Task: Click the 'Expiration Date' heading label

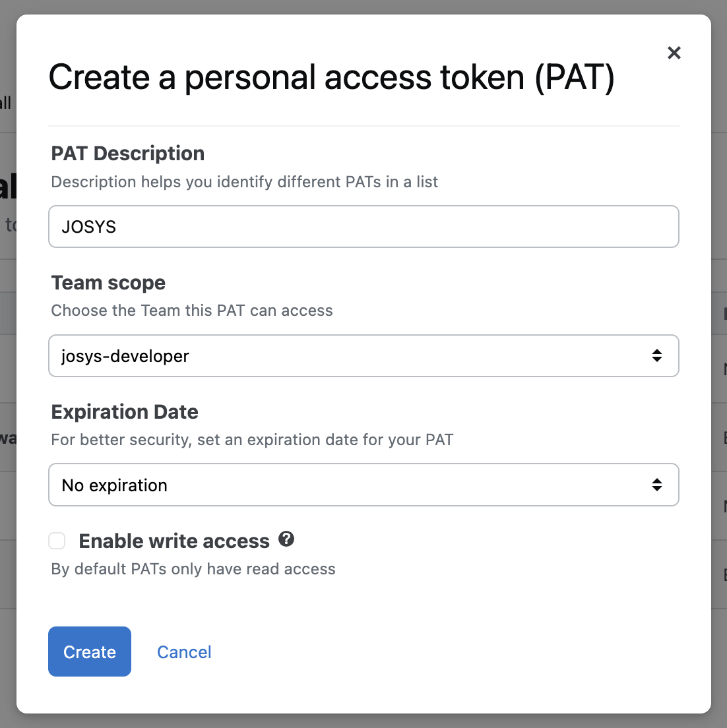Action: coord(125,412)
